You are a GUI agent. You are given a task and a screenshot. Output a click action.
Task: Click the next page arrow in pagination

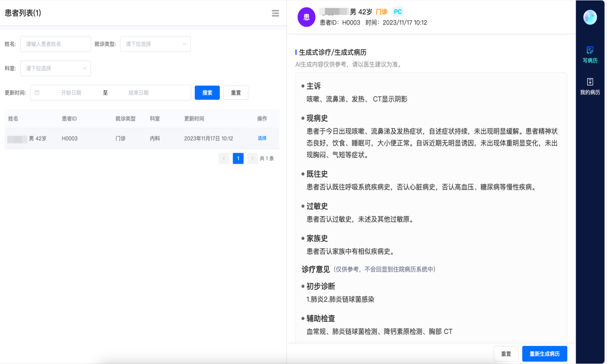click(252, 158)
